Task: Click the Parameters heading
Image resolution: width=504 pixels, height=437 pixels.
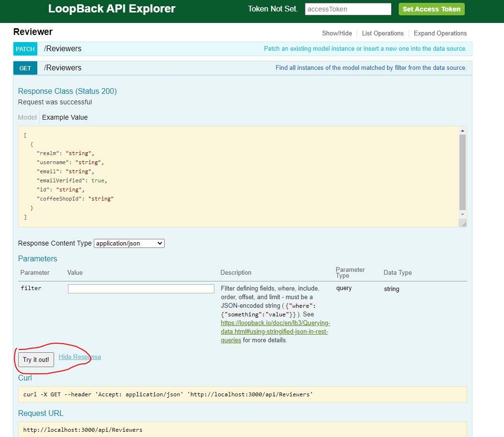Action: (x=38, y=258)
